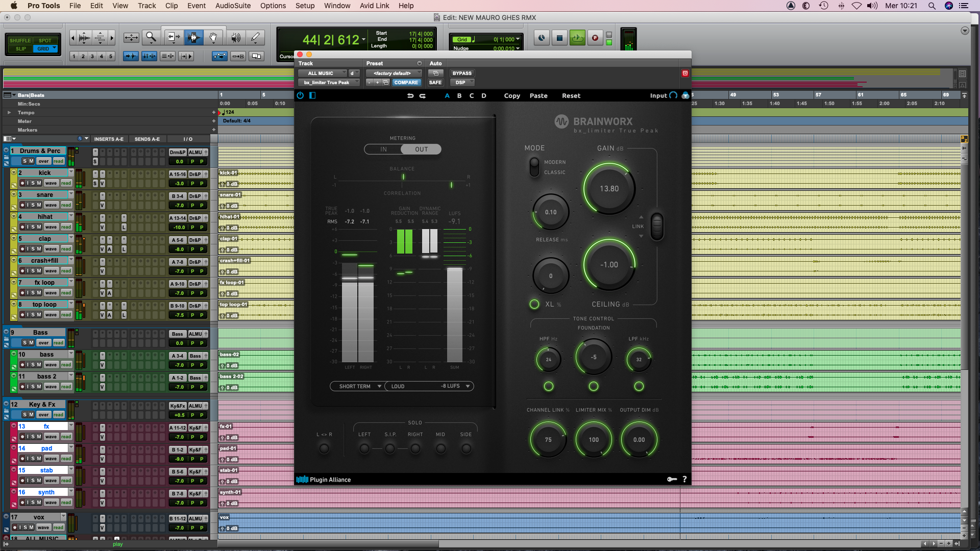Click the plugin undo arrow
980x551 pixels.
[x=410, y=95]
